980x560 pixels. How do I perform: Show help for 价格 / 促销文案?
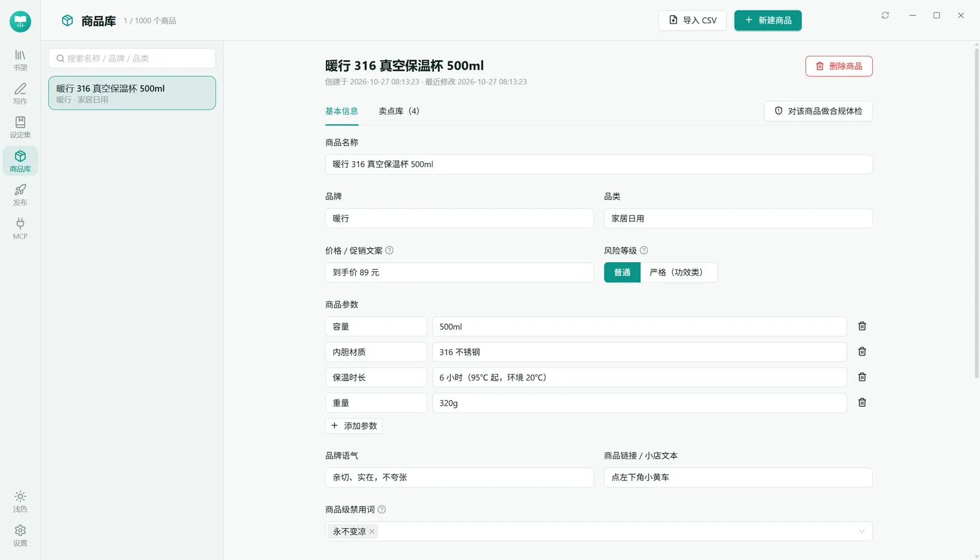click(390, 250)
